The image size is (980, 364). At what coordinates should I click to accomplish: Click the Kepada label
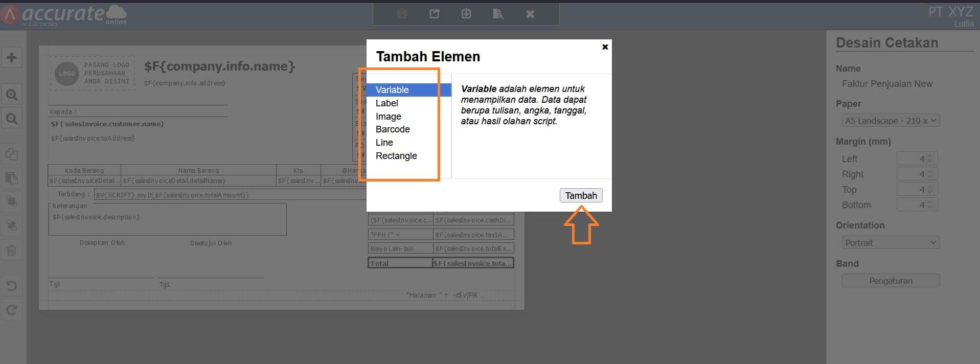(x=63, y=112)
